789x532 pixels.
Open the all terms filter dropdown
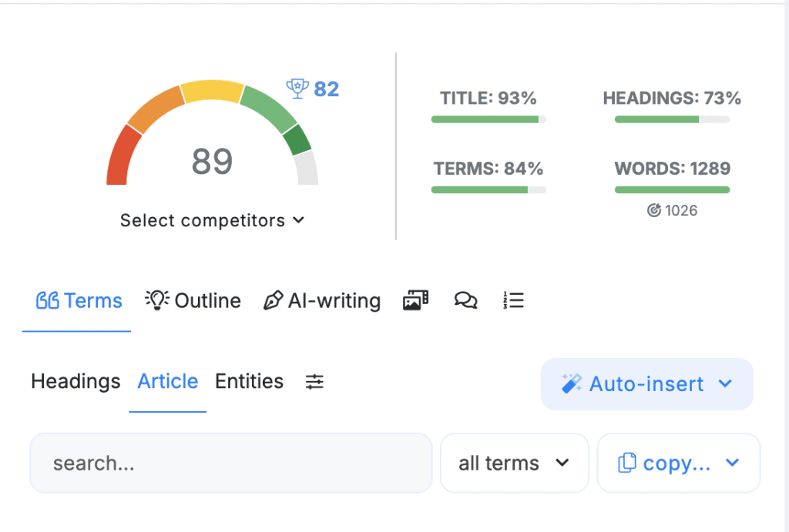tap(514, 463)
